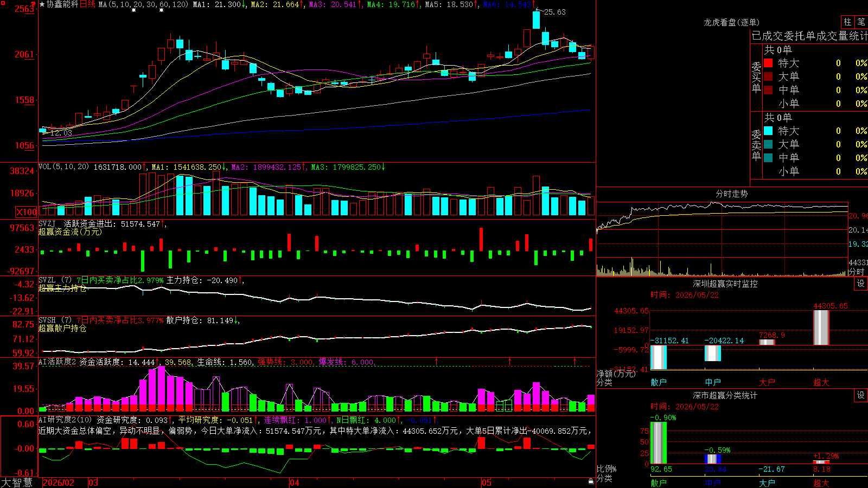Image resolution: width=868 pixels, height=488 pixels.
Task: Click the 已成交委托单成交量统计 header
Action: click(810, 36)
